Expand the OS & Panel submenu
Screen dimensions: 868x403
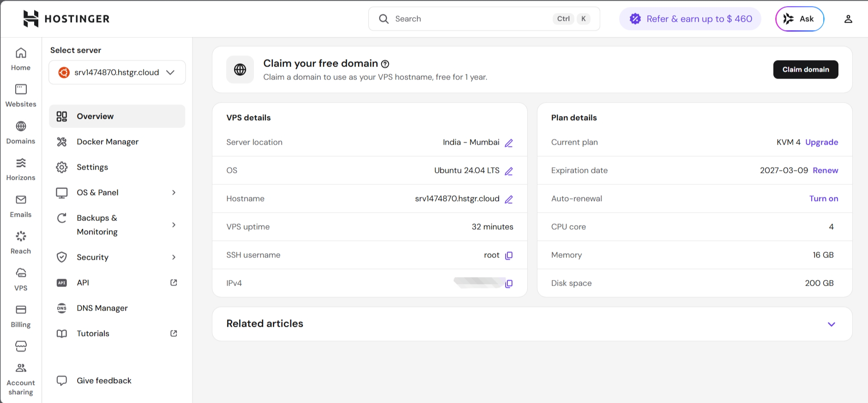(x=174, y=192)
